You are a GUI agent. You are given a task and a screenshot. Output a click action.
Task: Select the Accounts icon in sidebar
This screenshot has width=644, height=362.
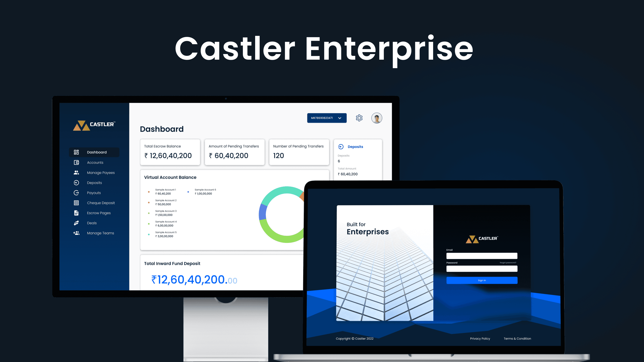coord(76,162)
